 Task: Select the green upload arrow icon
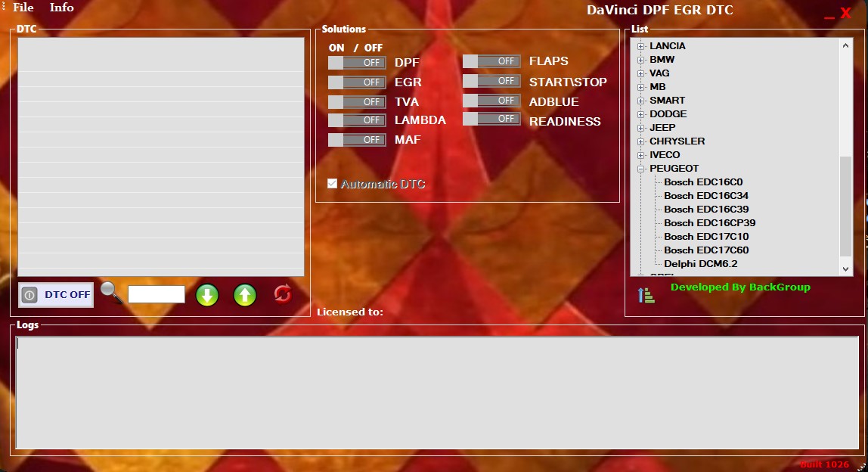[243, 295]
